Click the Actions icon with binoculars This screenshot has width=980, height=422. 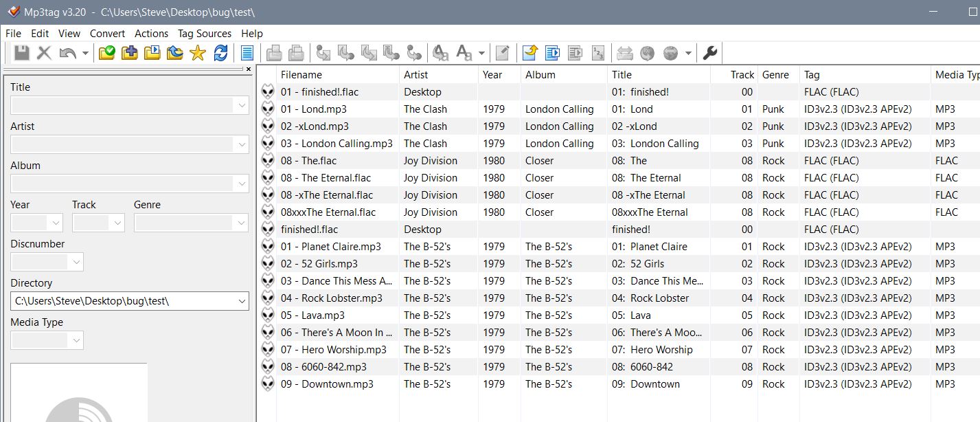pyautogui.click(x=440, y=53)
